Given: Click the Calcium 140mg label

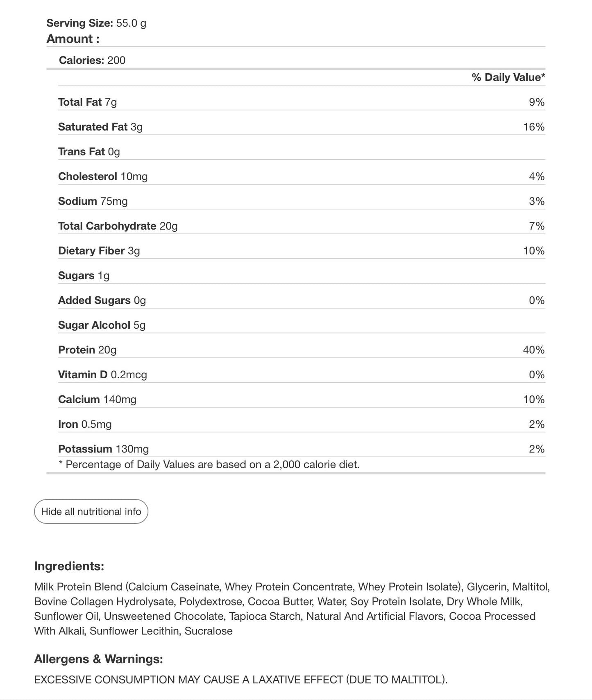Looking at the screenshot, I should tap(97, 400).
